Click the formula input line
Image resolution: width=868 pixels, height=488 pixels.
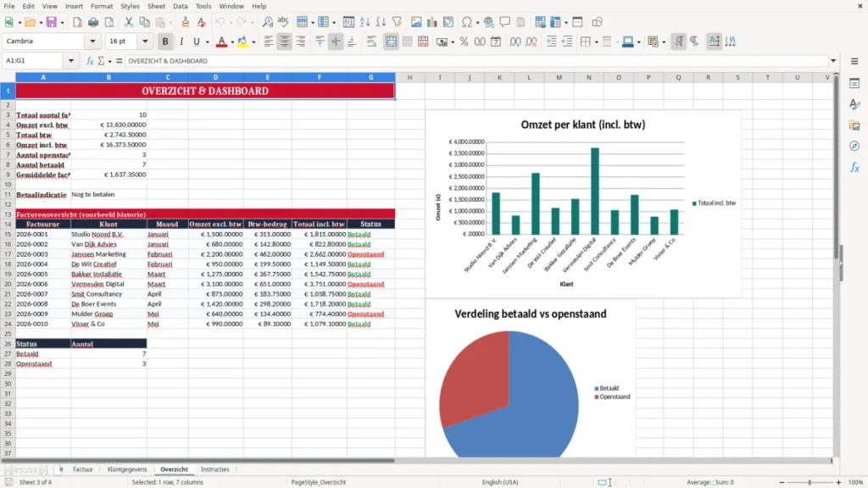click(x=476, y=61)
